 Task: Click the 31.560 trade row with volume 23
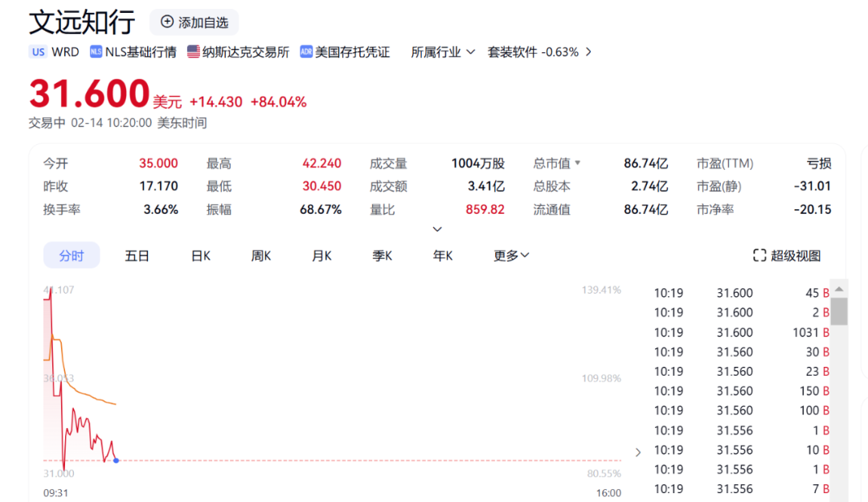[741, 371]
